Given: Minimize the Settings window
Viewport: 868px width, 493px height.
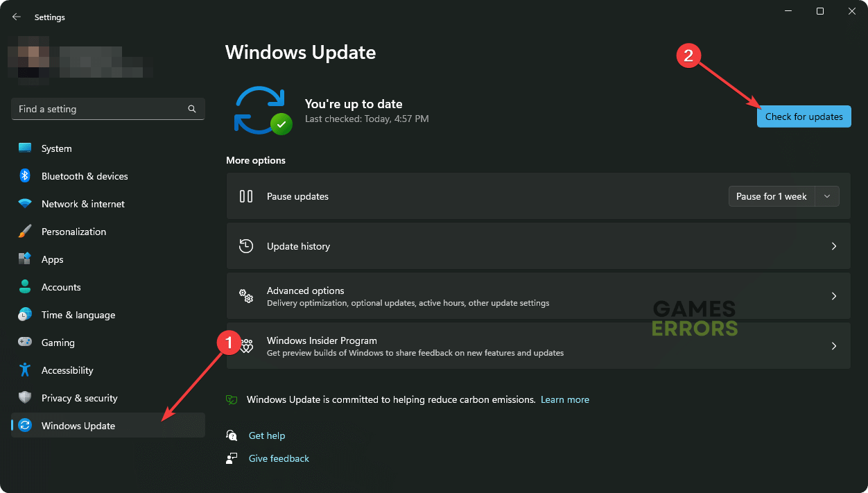Looking at the screenshot, I should (788, 11).
